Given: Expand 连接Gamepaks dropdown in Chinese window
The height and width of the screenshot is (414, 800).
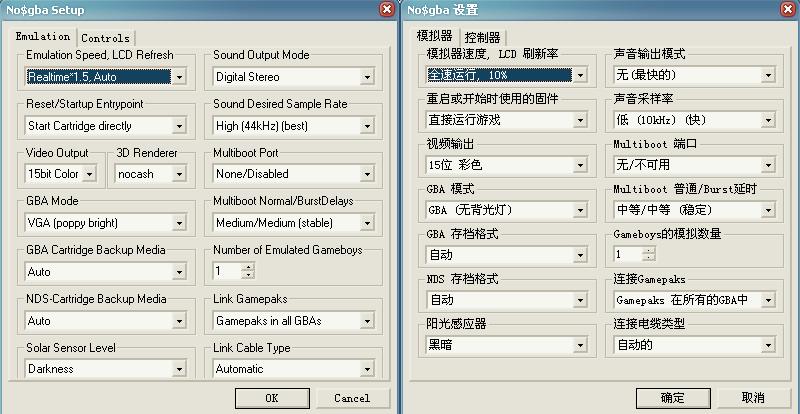Looking at the screenshot, I should click(768, 300).
